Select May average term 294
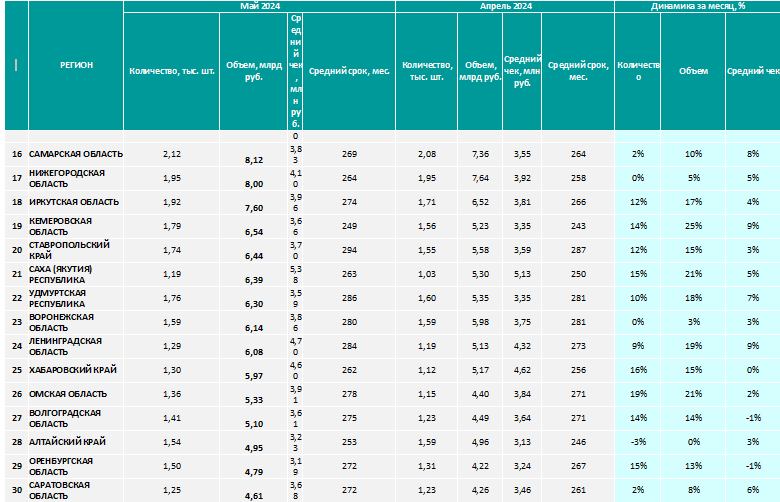780x502 pixels. [x=349, y=250]
